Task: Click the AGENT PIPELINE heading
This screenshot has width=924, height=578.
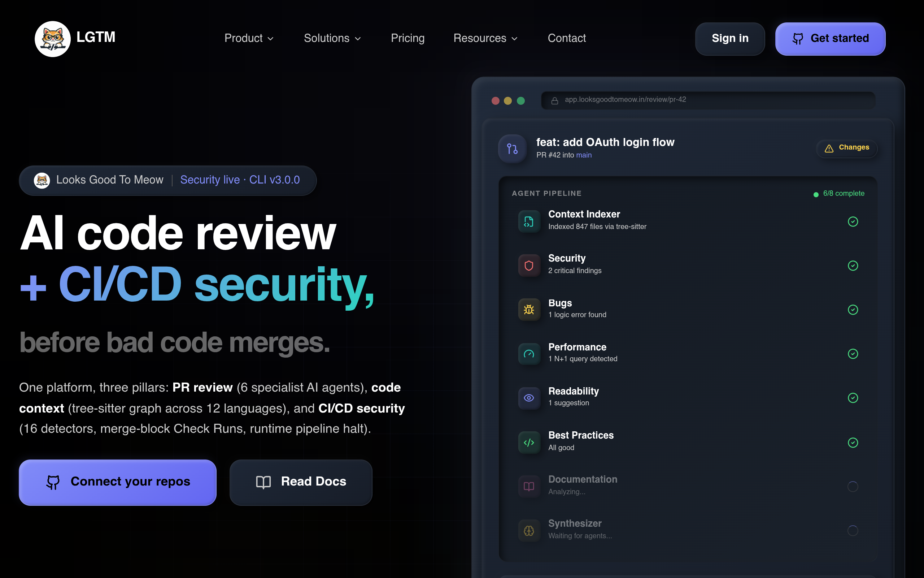Action: (546, 193)
